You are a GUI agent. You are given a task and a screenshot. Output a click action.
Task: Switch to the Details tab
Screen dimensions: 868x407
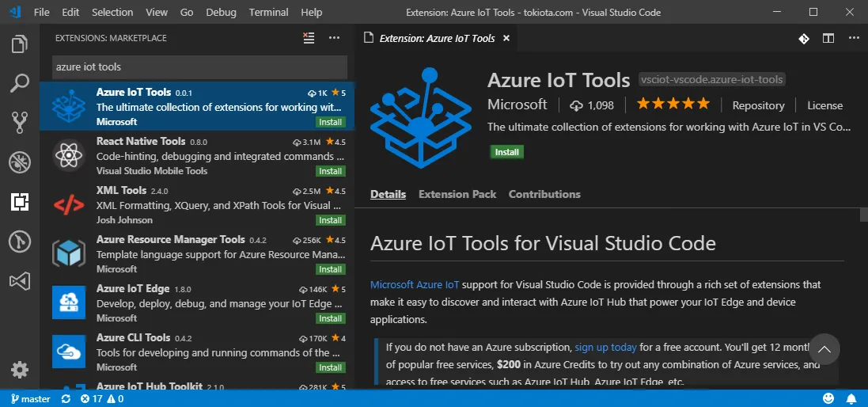tap(388, 194)
